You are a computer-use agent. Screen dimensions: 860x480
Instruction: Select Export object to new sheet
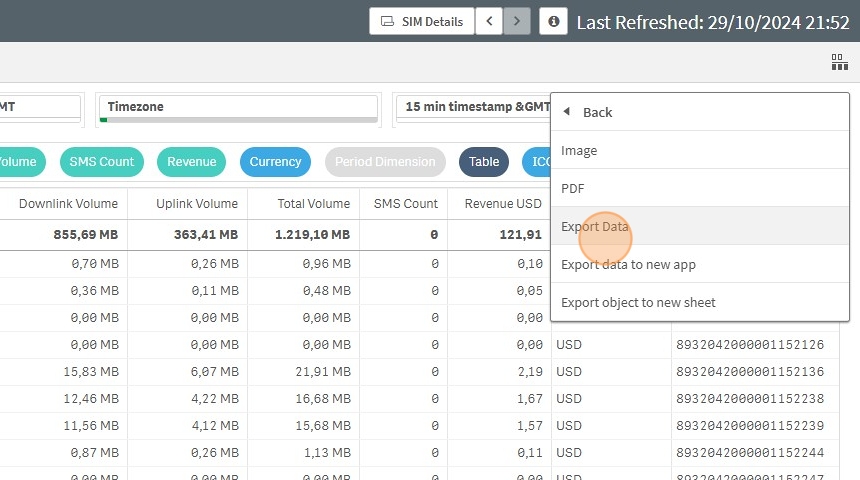click(700, 302)
